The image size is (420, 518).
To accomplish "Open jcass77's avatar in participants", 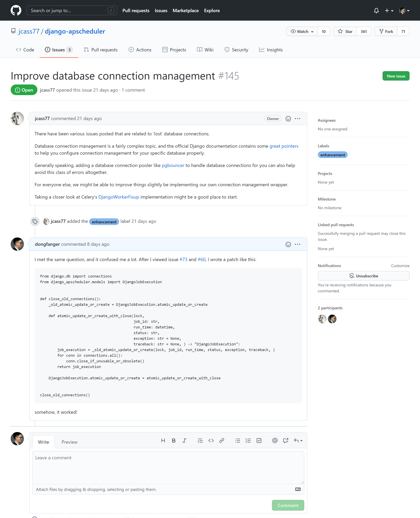I will pyautogui.click(x=322, y=319).
